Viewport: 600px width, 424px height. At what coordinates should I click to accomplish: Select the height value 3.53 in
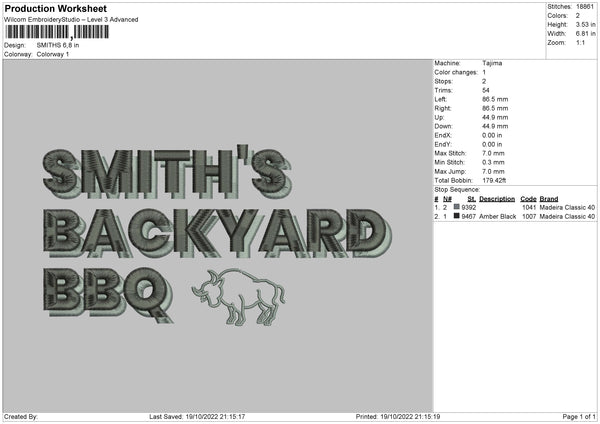(586, 24)
